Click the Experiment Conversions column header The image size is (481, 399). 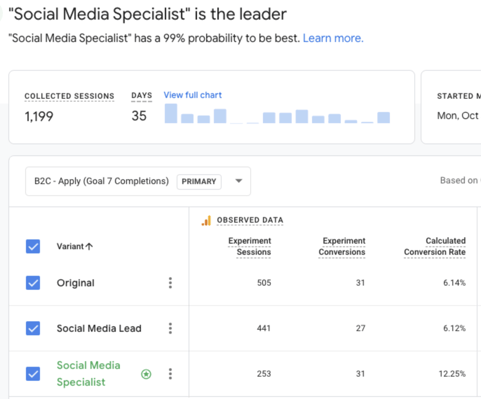tap(342, 246)
